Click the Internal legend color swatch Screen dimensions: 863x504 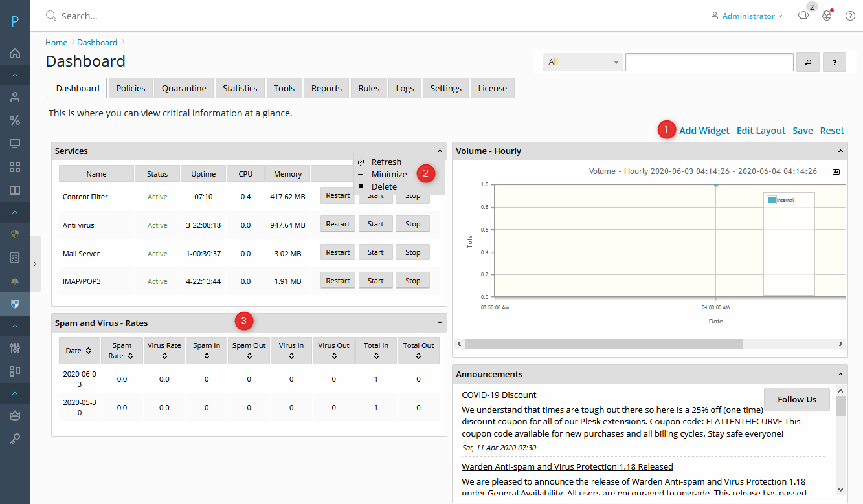click(x=771, y=200)
